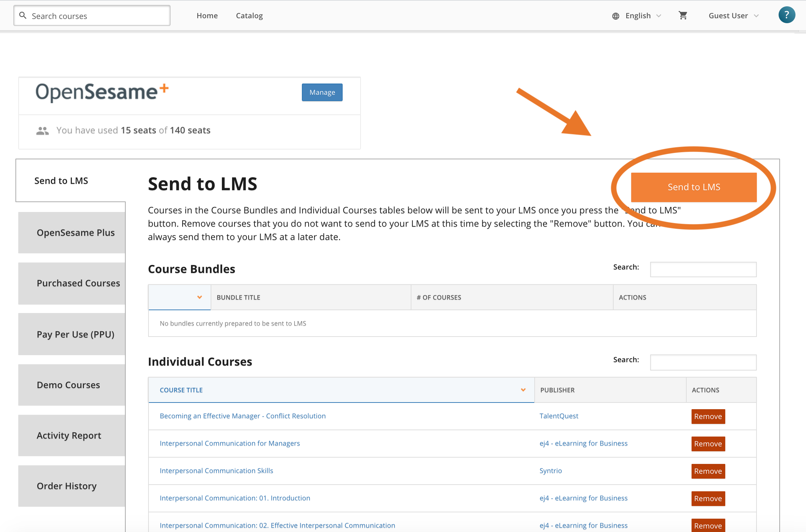Click the orange Send to LMS button
806x532 pixels.
[x=694, y=187]
